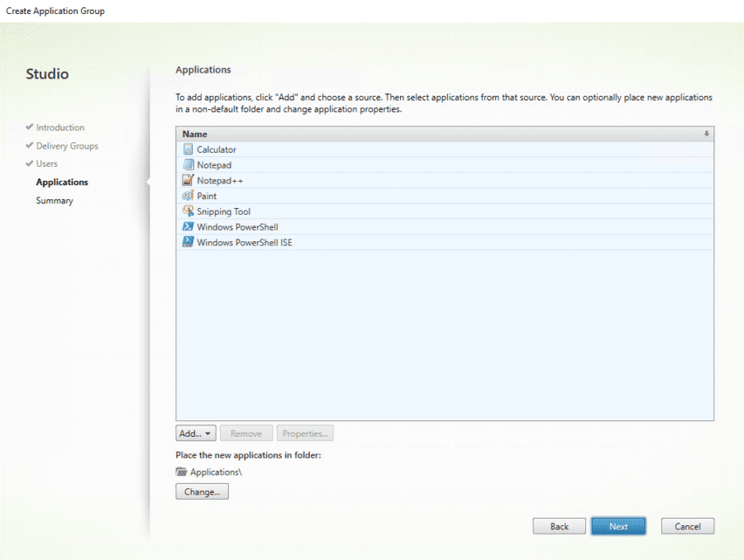The height and width of the screenshot is (560, 744).
Task: Sort list by the Name column header
Action: pos(195,134)
